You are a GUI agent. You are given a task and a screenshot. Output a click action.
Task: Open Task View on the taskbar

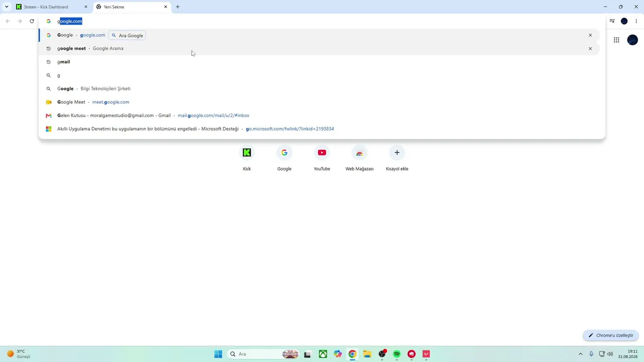point(307,354)
